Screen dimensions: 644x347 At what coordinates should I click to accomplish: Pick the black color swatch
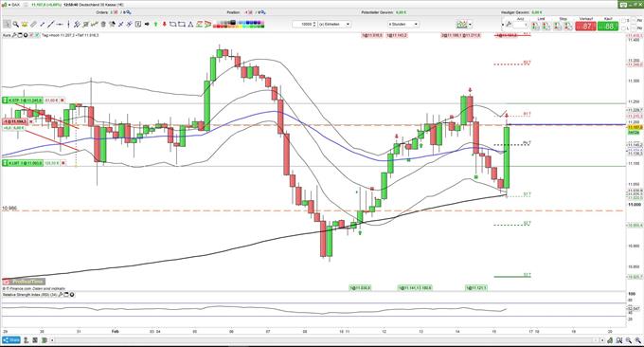pos(232,22)
